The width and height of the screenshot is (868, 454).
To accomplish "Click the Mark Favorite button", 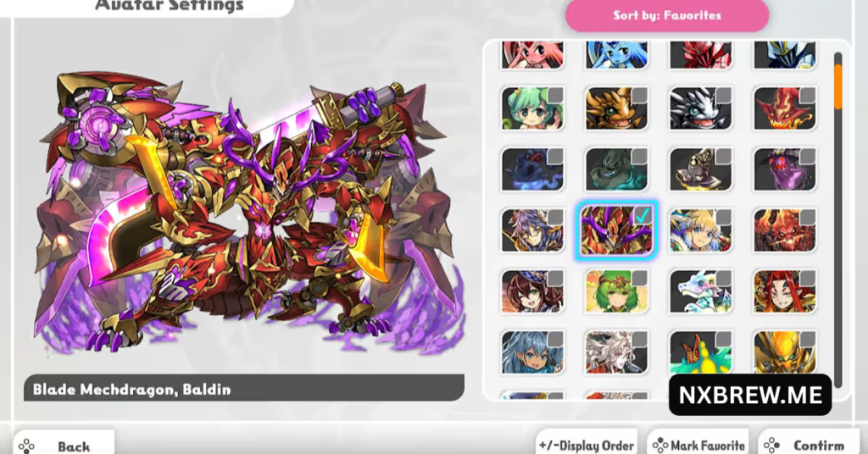I will pos(698,445).
